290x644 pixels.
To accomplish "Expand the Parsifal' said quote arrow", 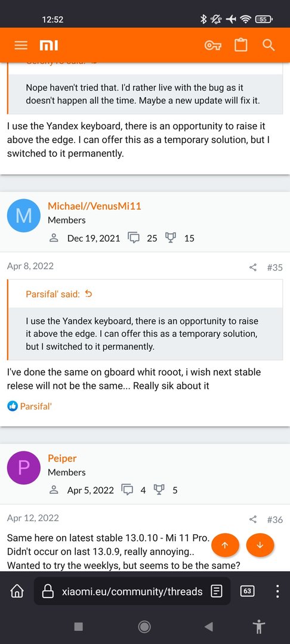I will [x=88, y=294].
